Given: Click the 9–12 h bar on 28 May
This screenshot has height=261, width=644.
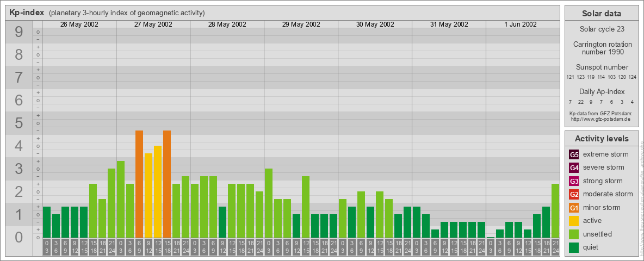Looking at the screenshot, I should pos(222,222).
